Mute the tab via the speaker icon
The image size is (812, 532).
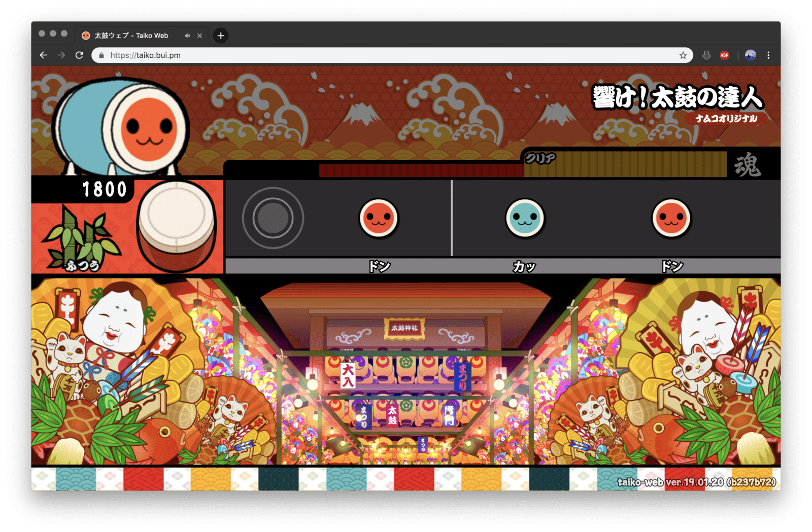187,36
